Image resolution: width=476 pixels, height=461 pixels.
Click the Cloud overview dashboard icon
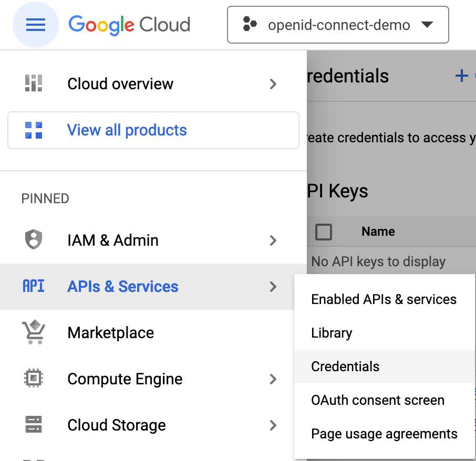point(34,83)
